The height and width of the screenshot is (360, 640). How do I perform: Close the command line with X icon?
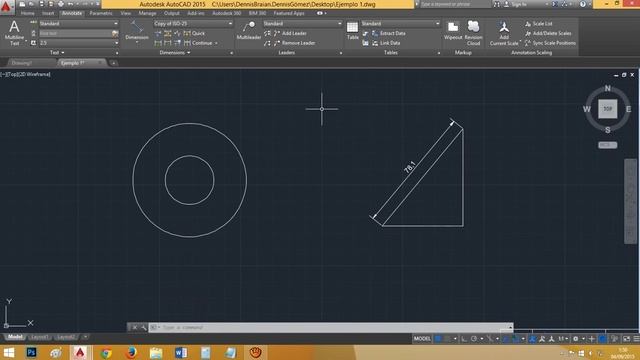tap(135, 327)
